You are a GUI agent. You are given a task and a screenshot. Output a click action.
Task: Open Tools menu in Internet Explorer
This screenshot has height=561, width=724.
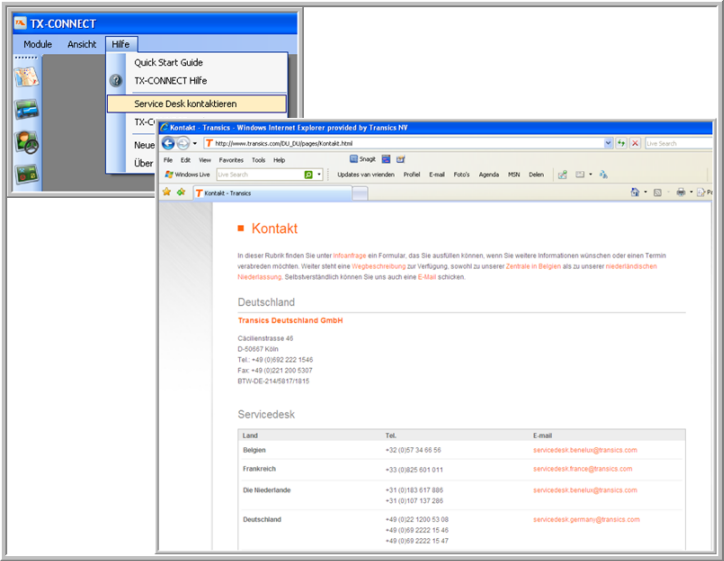[x=259, y=160]
